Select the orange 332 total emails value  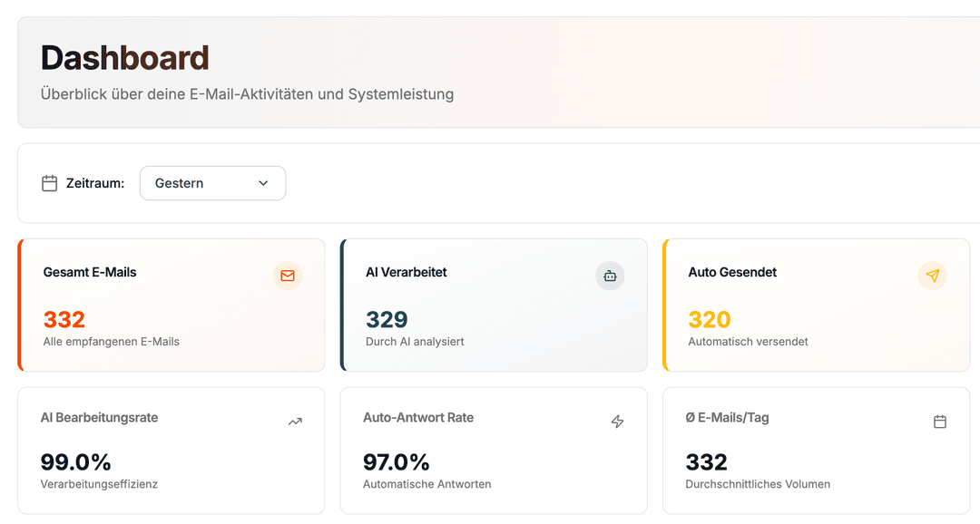click(x=64, y=319)
